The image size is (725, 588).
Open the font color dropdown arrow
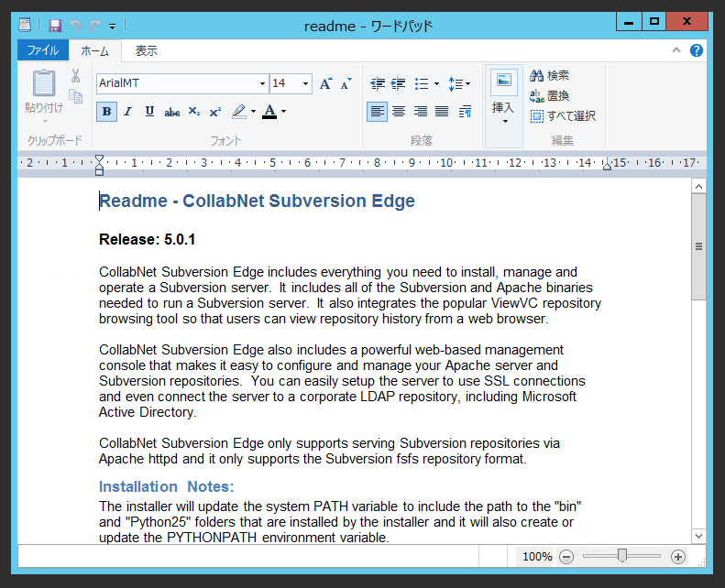(x=284, y=112)
